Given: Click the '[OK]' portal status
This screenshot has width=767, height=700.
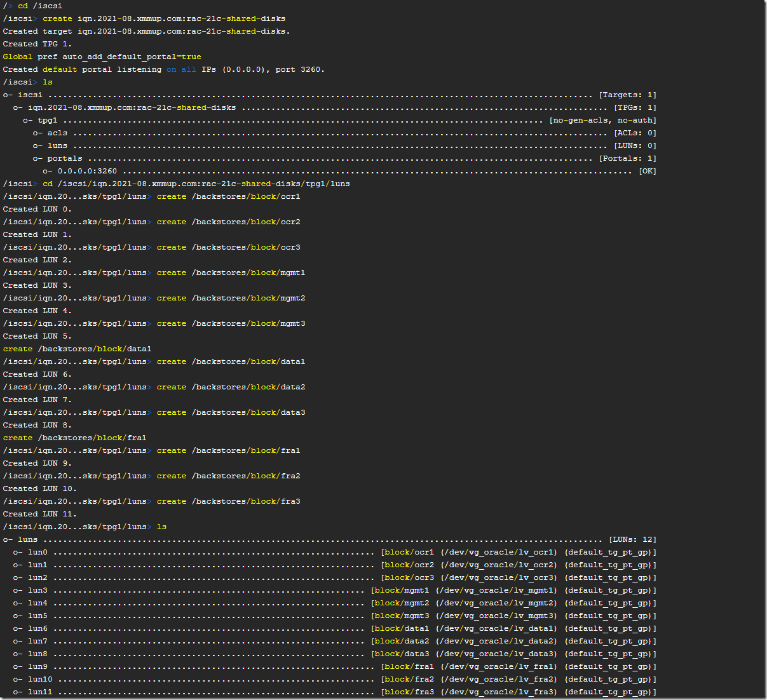Looking at the screenshot, I should click(x=647, y=171).
